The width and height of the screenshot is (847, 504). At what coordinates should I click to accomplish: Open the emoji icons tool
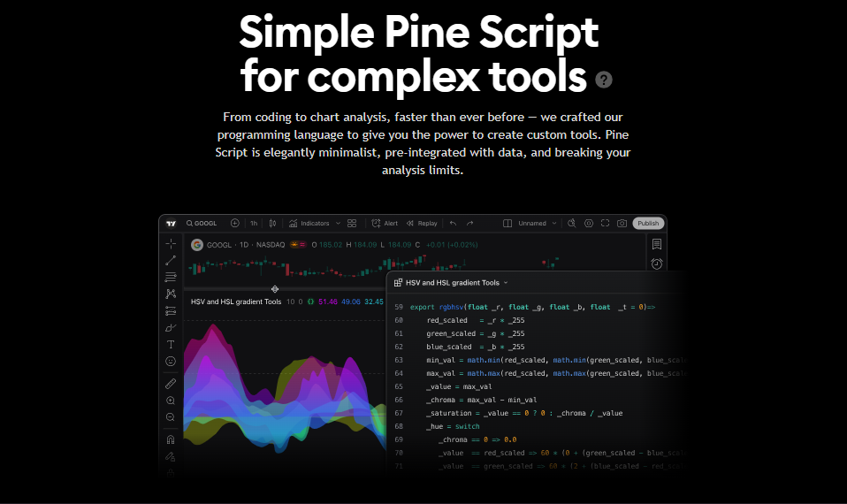coord(171,362)
